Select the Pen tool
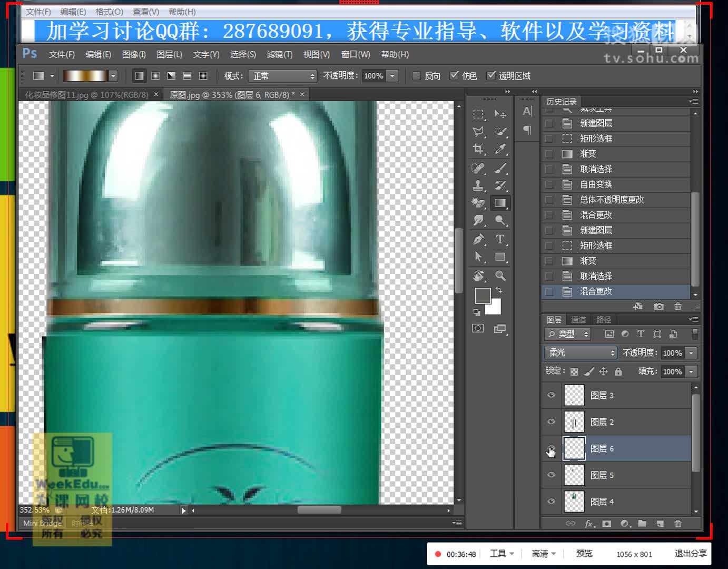 [x=478, y=239]
